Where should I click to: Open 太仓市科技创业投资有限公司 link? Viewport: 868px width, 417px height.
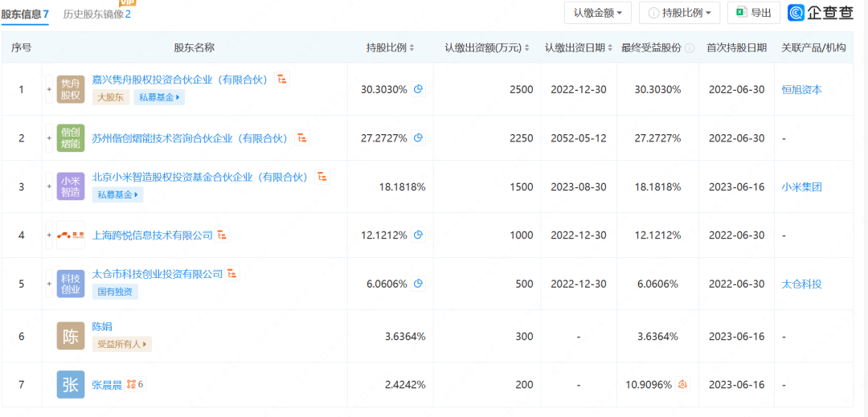tap(158, 274)
